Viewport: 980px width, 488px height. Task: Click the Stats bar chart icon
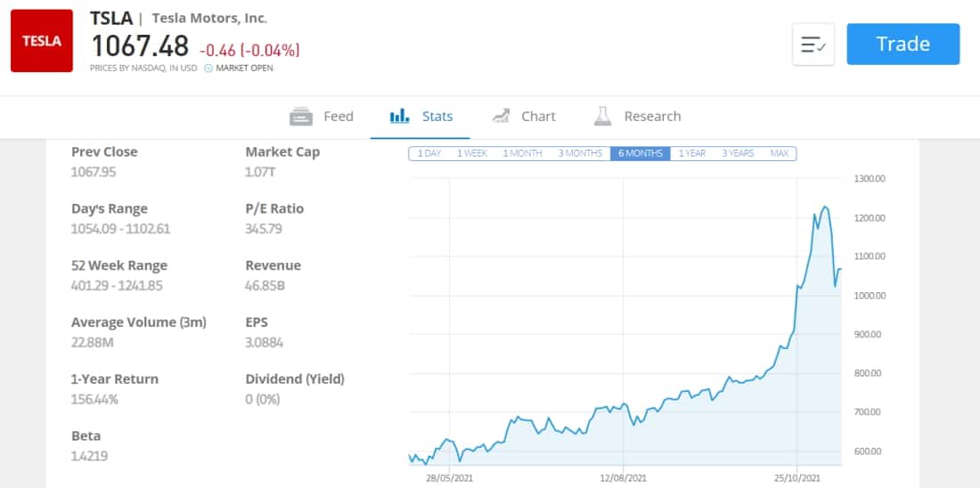point(399,117)
